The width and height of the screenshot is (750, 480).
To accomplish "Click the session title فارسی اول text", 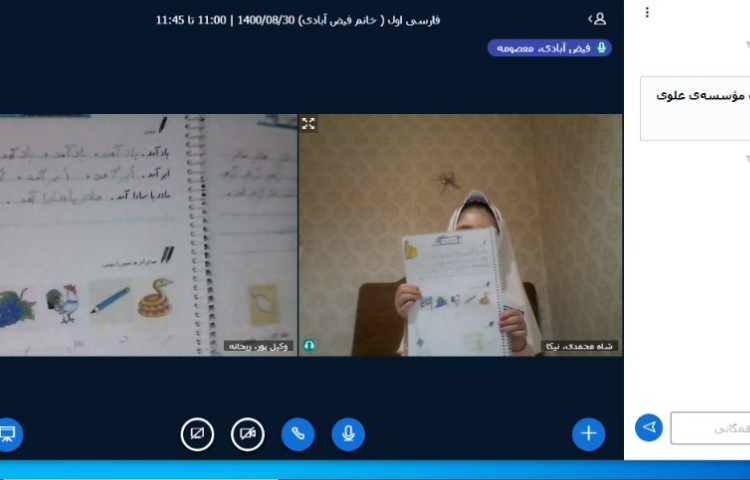I will (298, 20).
